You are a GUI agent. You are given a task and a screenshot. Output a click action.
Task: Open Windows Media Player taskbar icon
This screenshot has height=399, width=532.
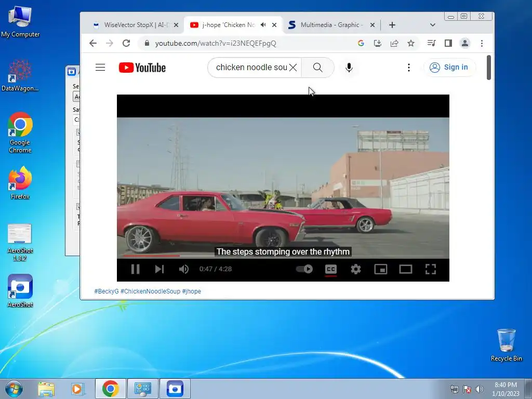tap(78, 389)
